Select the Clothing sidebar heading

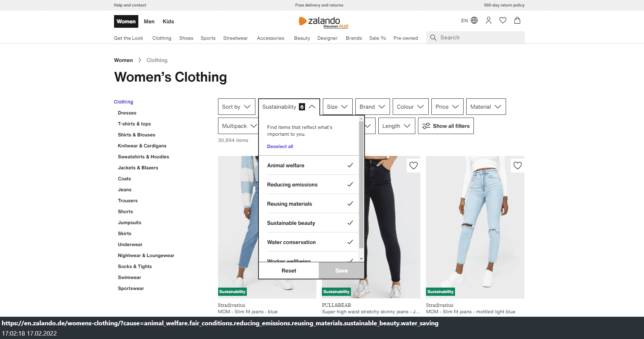(123, 102)
